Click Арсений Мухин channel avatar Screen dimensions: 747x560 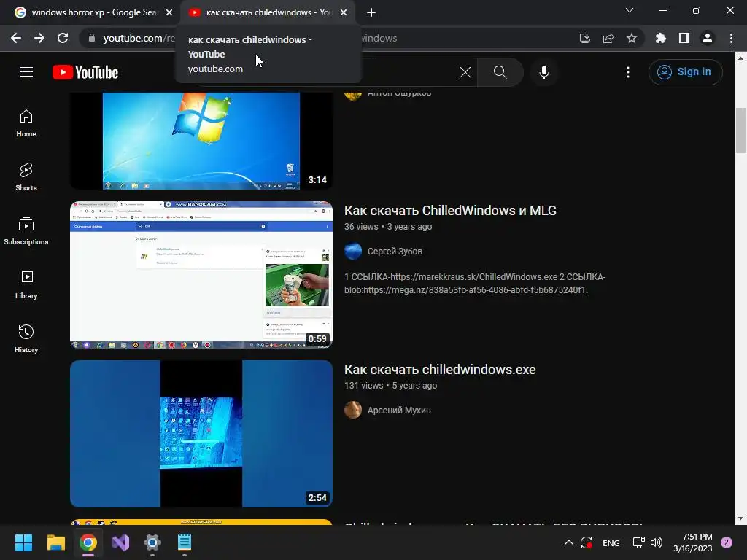(x=353, y=410)
